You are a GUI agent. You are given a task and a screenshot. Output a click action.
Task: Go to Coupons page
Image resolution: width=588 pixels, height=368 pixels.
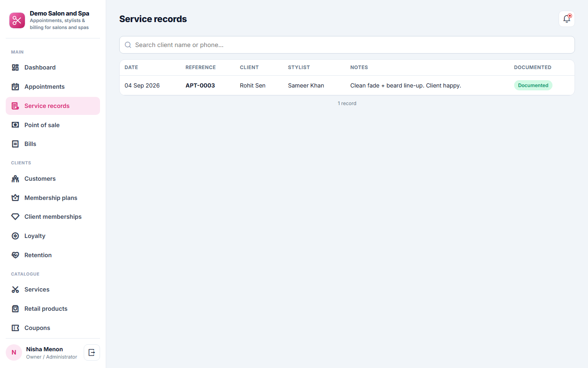(x=53, y=328)
